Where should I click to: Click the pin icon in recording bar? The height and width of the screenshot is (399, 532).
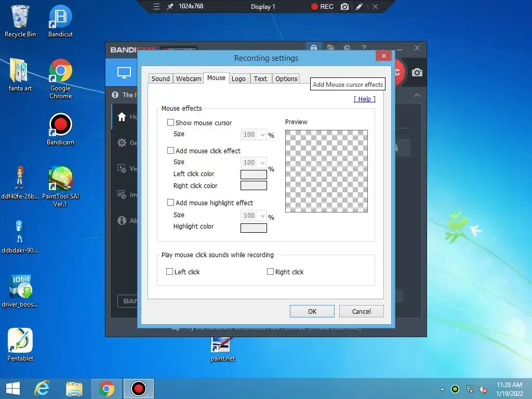tap(170, 6)
